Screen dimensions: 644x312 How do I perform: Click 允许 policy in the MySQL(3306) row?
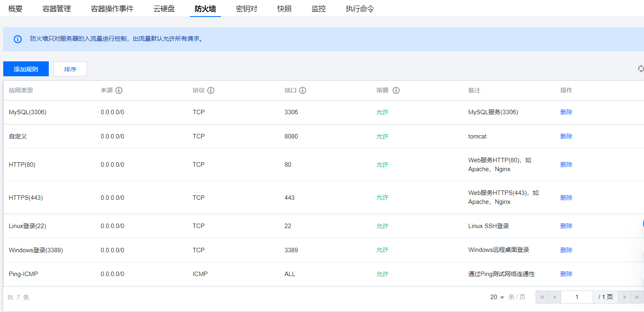[x=382, y=112]
